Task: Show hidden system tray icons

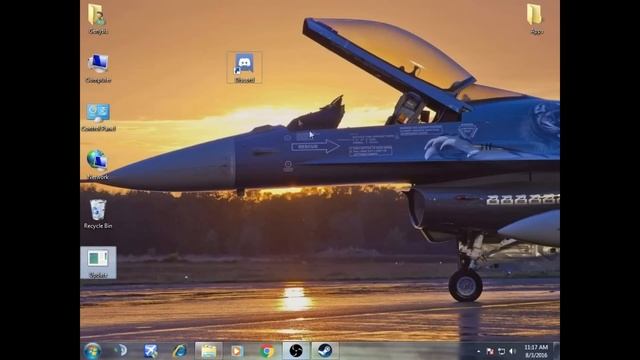Action: 478,351
